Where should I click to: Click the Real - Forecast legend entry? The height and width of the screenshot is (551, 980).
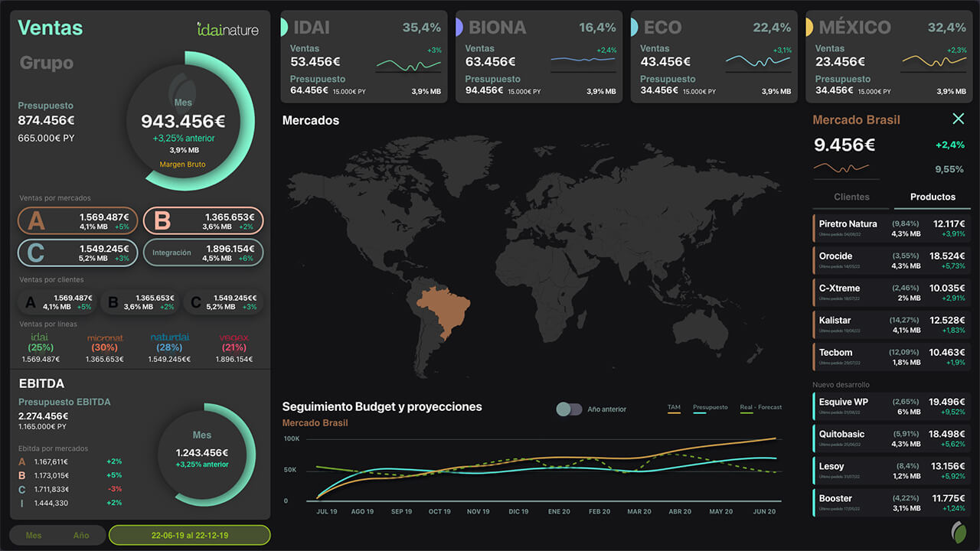[761, 409]
